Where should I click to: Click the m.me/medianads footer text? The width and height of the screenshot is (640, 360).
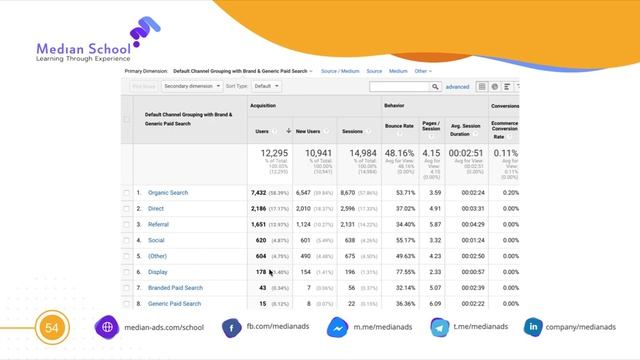tap(382, 327)
